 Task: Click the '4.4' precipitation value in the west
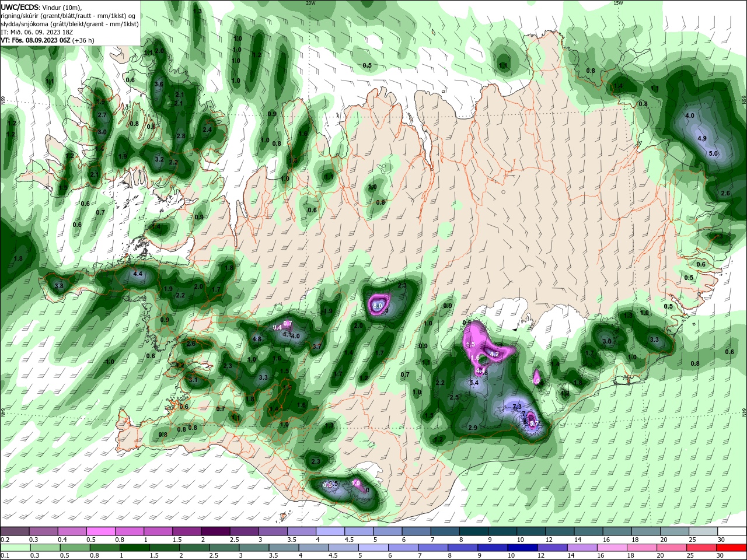point(138,273)
